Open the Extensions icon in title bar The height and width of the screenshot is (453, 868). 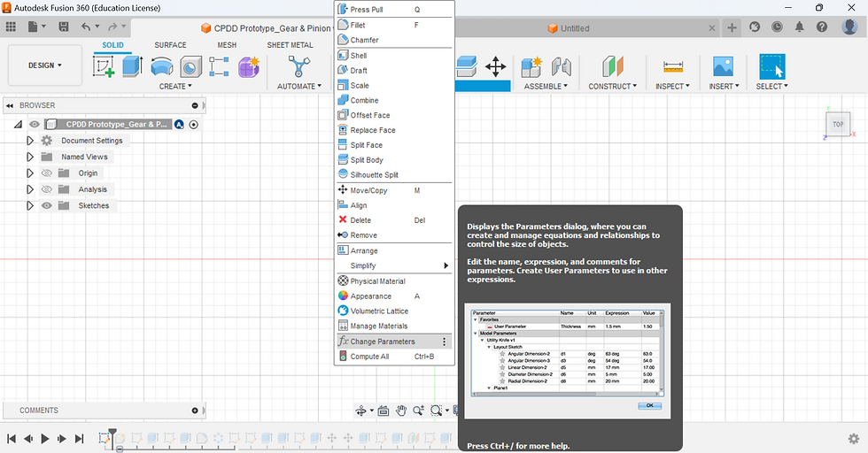click(755, 27)
